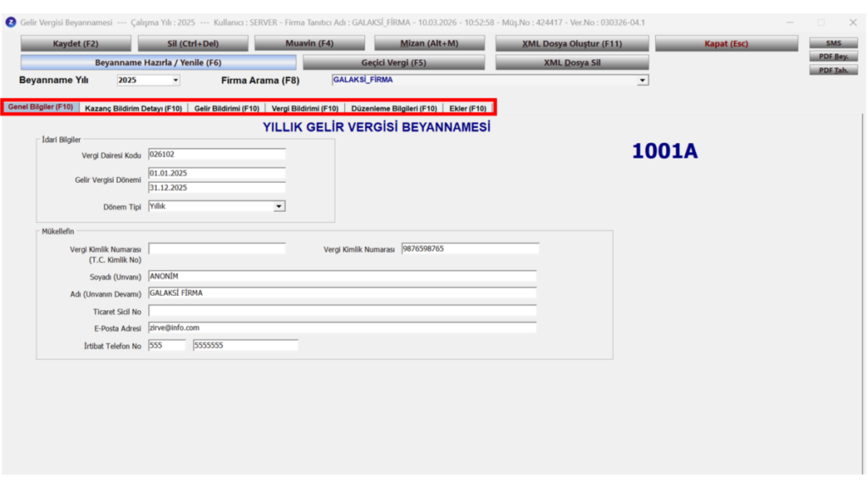Click the PDF Tah. button
This screenshot has width=868, height=488.
833,70
